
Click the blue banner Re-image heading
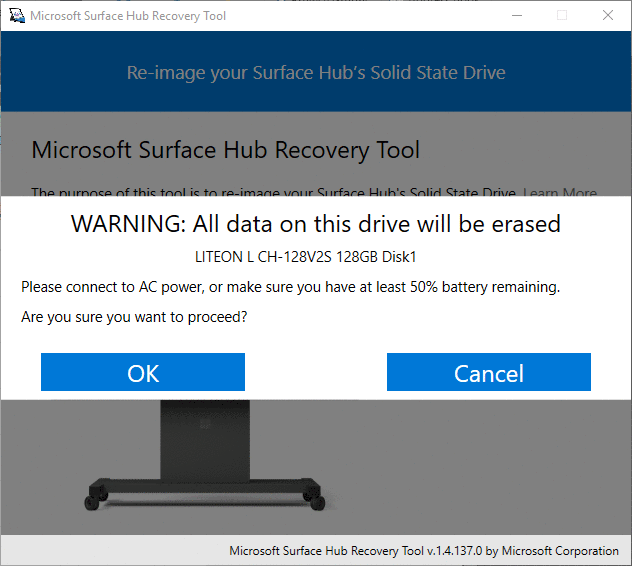[x=316, y=73]
